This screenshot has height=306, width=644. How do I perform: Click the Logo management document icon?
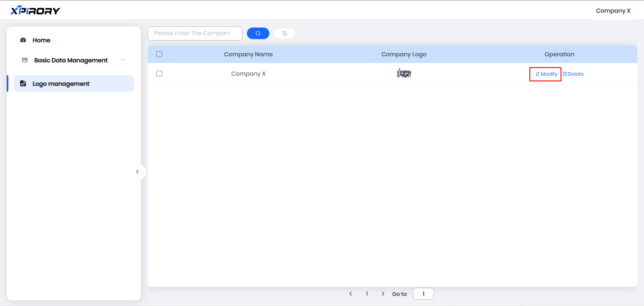tap(23, 83)
